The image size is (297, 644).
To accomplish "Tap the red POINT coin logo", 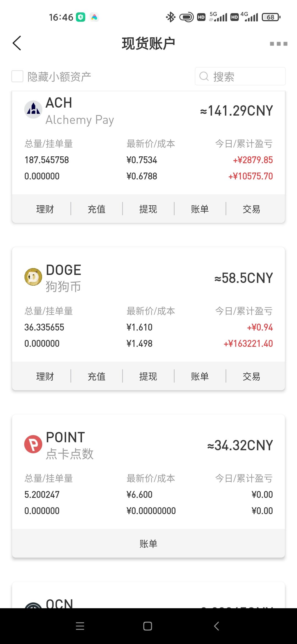I will pyautogui.click(x=33, y=444).
